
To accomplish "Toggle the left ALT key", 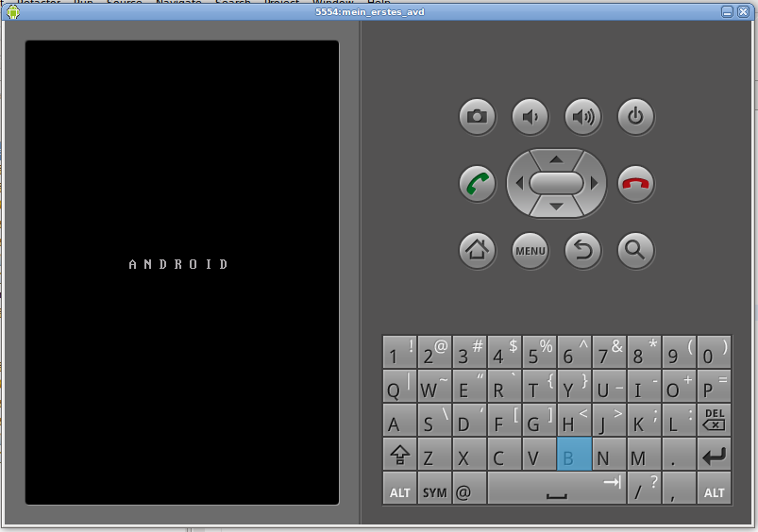I will point(399,490).
